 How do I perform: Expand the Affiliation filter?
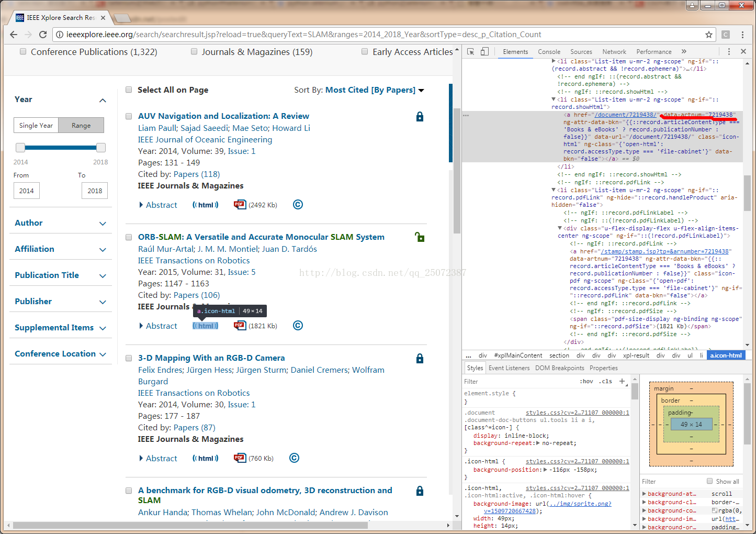pos(103,250)
